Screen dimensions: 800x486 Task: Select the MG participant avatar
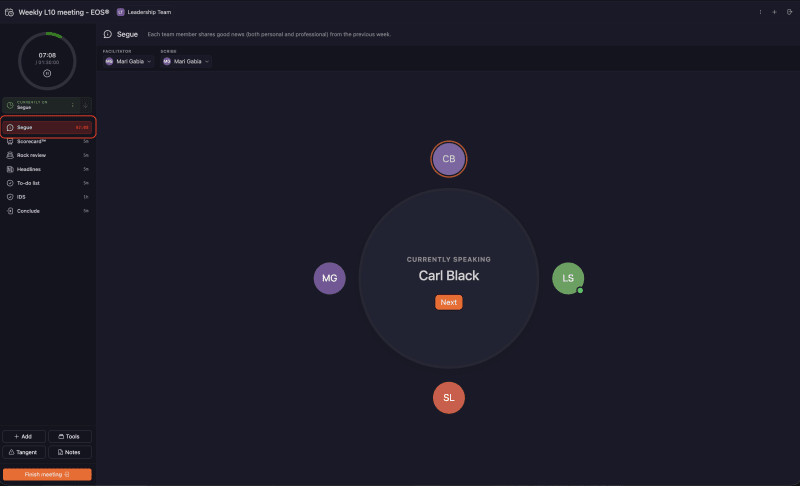329,278
